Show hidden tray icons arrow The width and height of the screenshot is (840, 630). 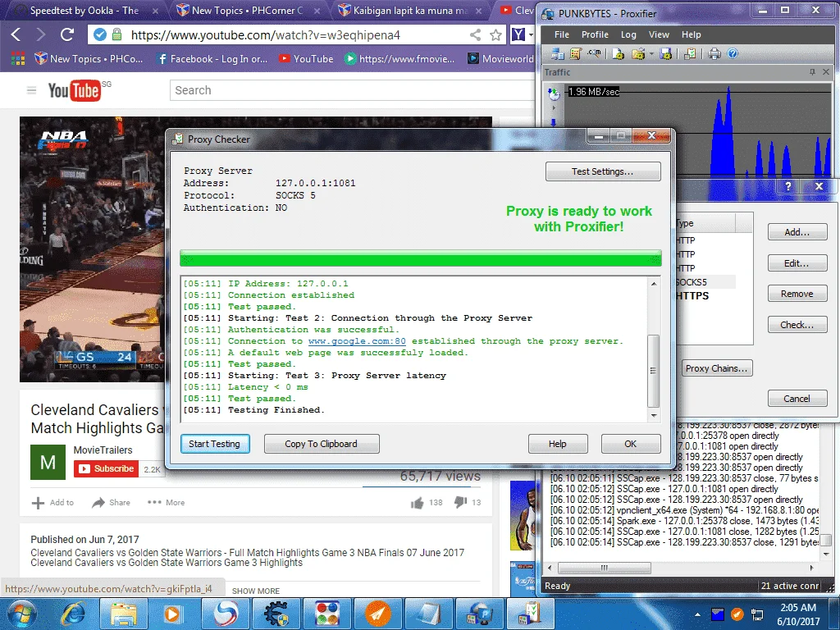(x=697, y=614)
